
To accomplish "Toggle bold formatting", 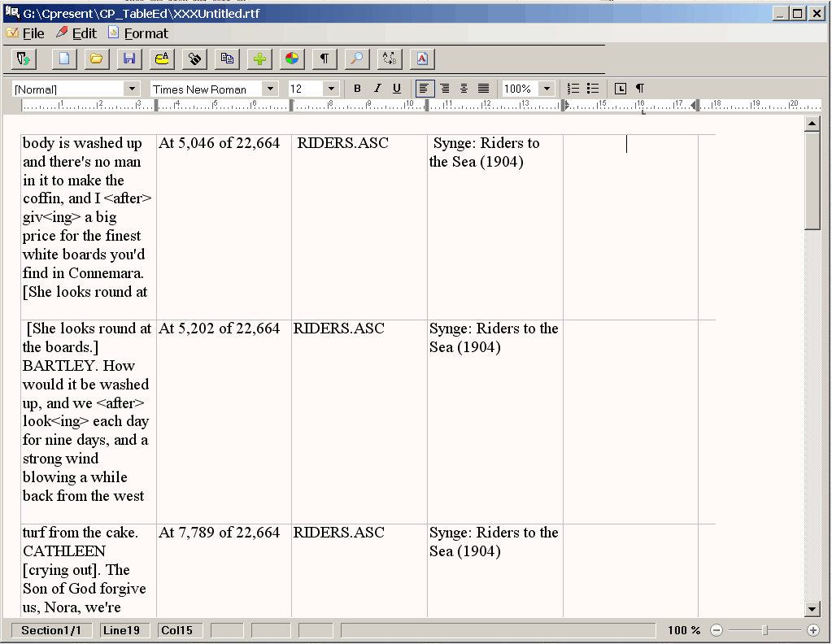I will [357, 89].
